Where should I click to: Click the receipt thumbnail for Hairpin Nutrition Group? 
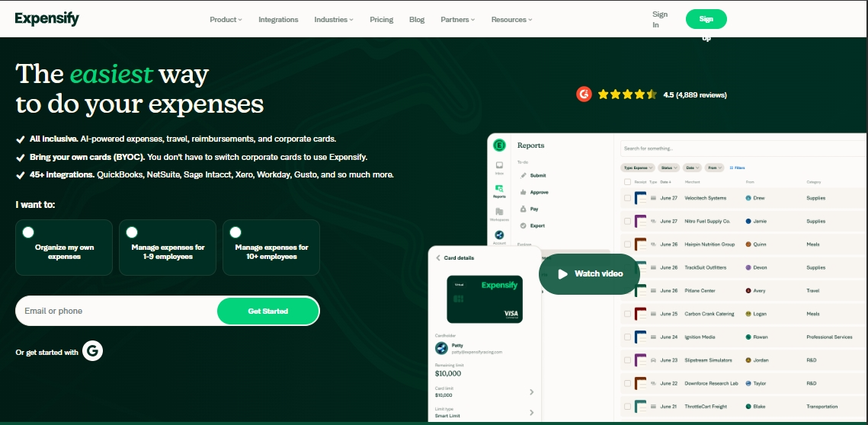640,244
